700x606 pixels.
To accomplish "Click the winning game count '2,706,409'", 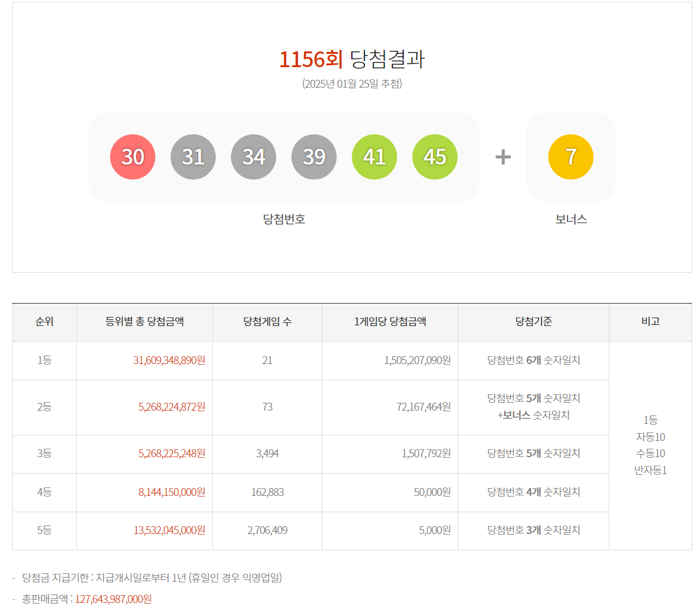I will 267,530.
